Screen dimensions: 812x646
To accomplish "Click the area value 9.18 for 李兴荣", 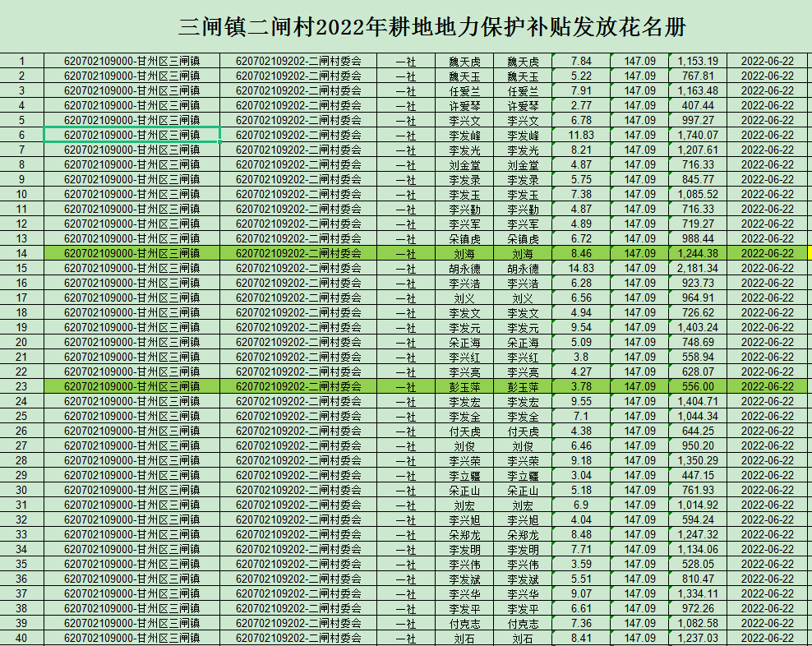I will point(581,460).
